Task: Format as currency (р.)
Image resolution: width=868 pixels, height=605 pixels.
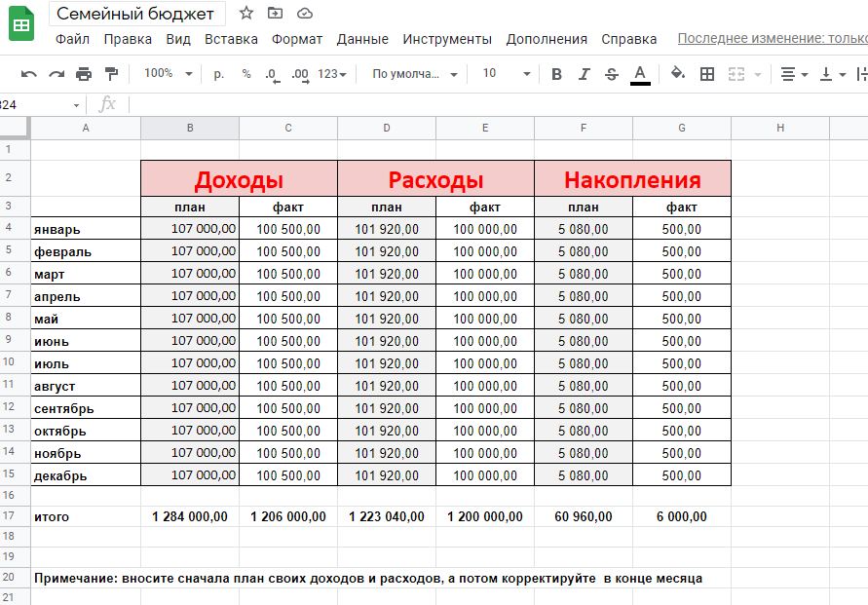Action: pyautogui.click(x=218, y=74)
